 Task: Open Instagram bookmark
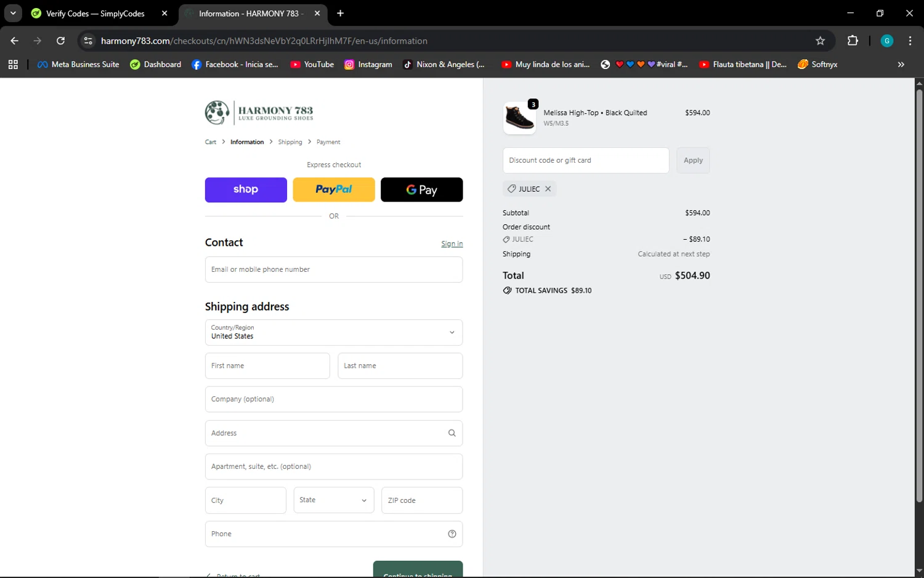(368, 64)
